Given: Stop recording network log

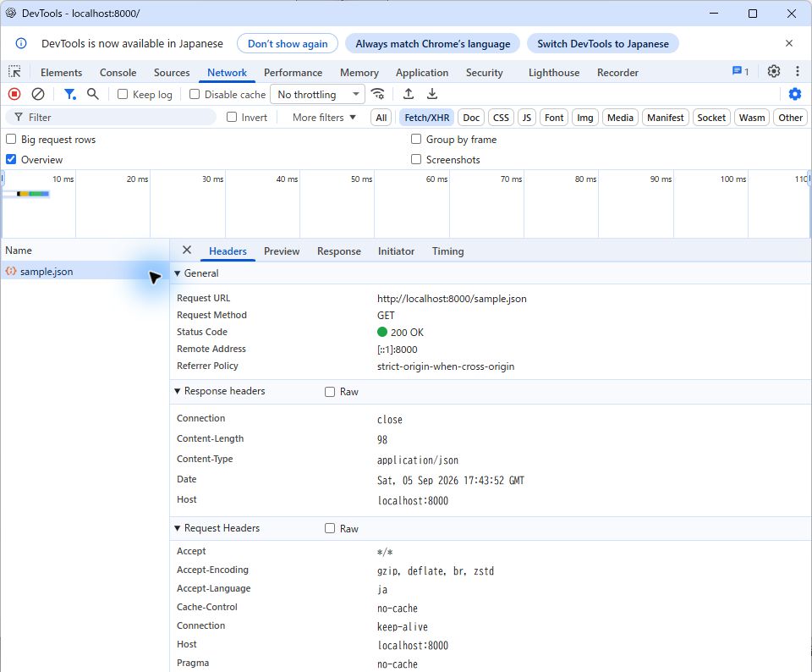Looking at the screenshot, I should (14, 94).
